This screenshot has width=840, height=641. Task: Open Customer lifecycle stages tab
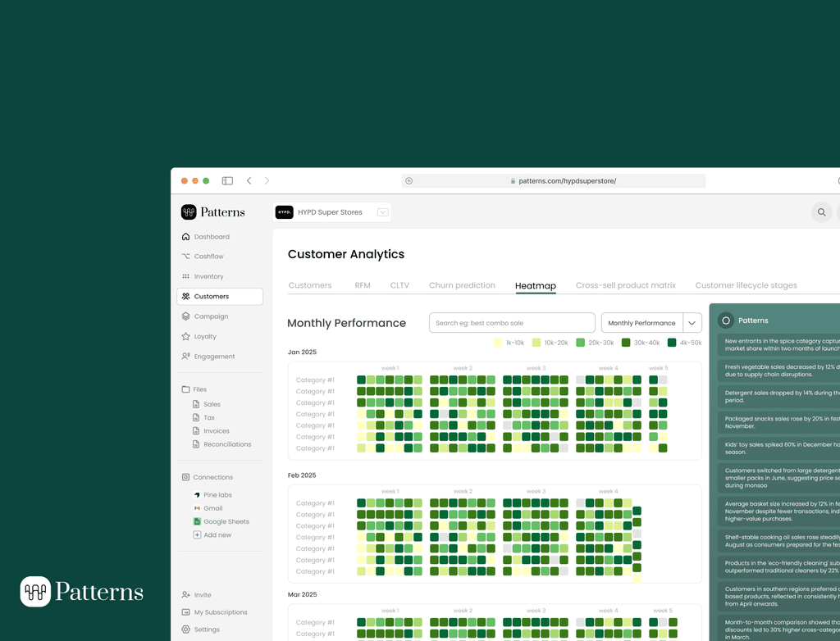pyautogui.click(x=746, y=285)
